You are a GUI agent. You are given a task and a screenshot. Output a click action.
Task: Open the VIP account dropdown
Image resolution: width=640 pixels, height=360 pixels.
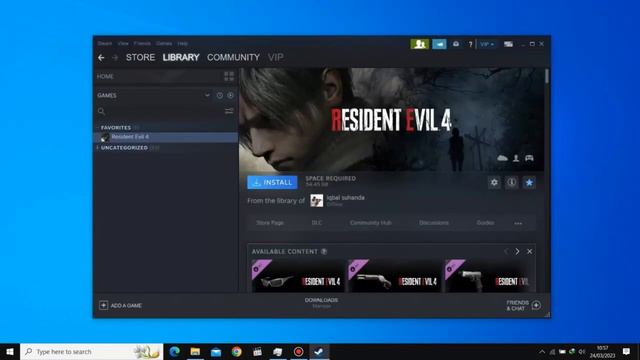tap(487, 44)
